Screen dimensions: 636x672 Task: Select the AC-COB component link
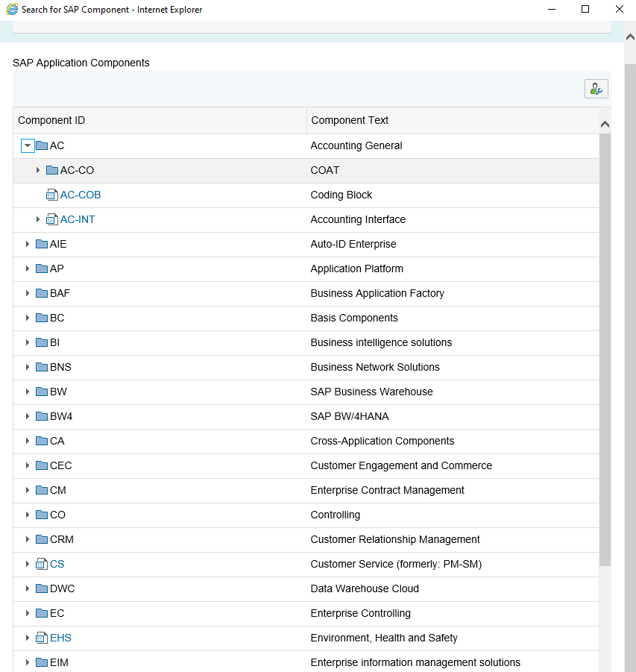click(80, 195)
